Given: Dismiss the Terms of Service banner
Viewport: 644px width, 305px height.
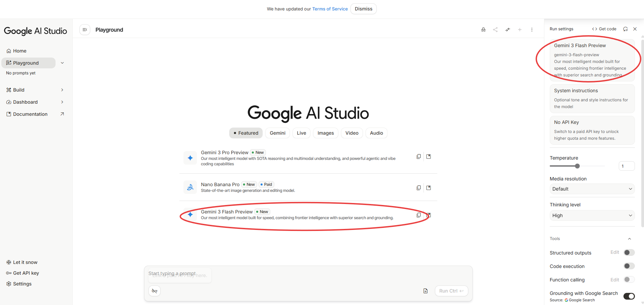Looking at the screenshot, I should tap(364, 9).
